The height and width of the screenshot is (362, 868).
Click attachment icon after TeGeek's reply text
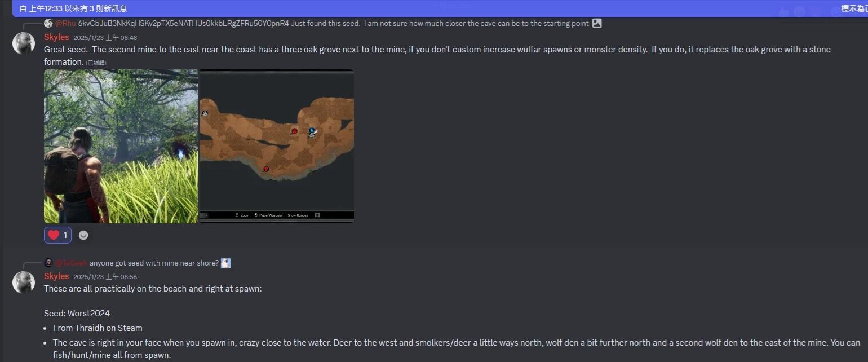[225, 263]
